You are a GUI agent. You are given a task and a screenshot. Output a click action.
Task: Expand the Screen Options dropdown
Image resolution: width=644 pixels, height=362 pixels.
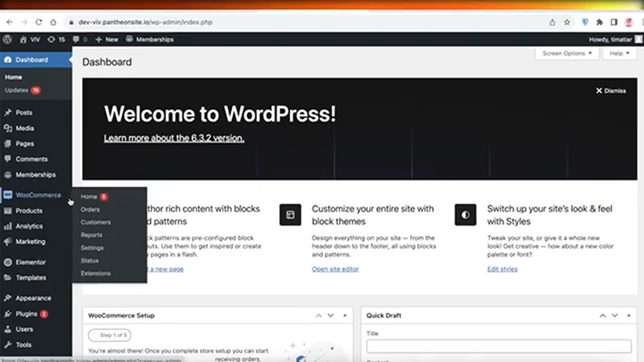[567, 53]
